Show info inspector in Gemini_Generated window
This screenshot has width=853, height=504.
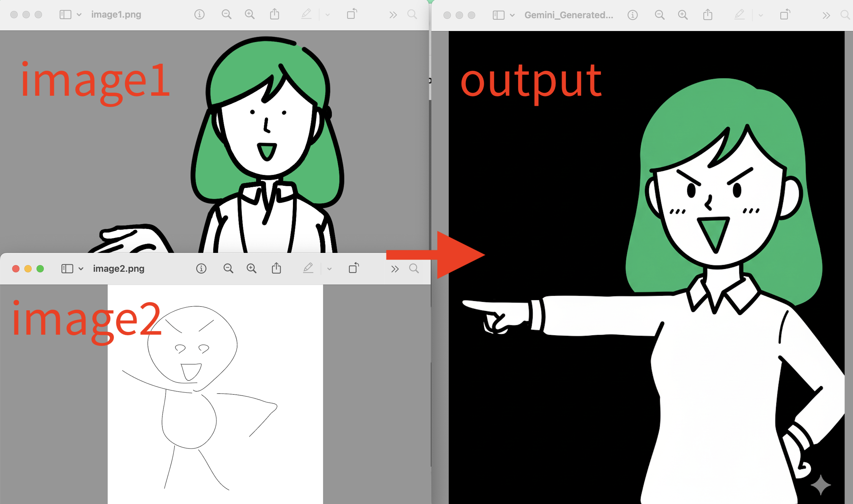tap(632, 15)
